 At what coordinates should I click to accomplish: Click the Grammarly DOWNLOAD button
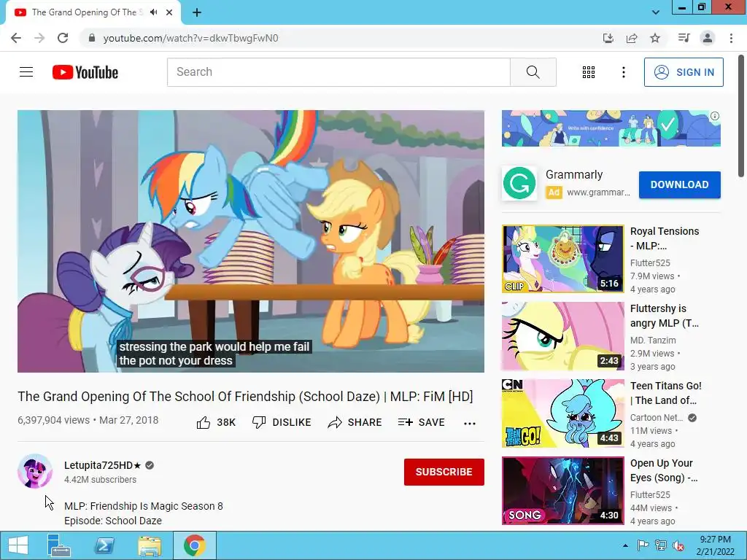(679, 184)
